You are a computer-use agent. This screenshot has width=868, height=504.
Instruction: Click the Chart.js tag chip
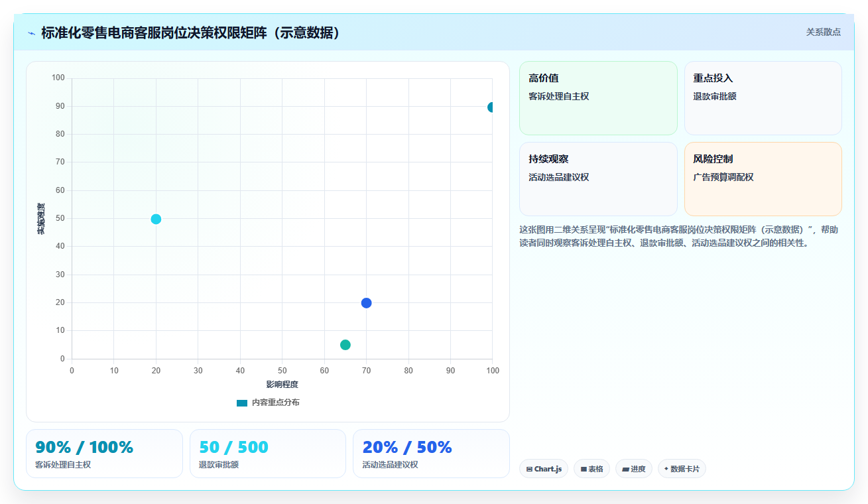[544, 469]
